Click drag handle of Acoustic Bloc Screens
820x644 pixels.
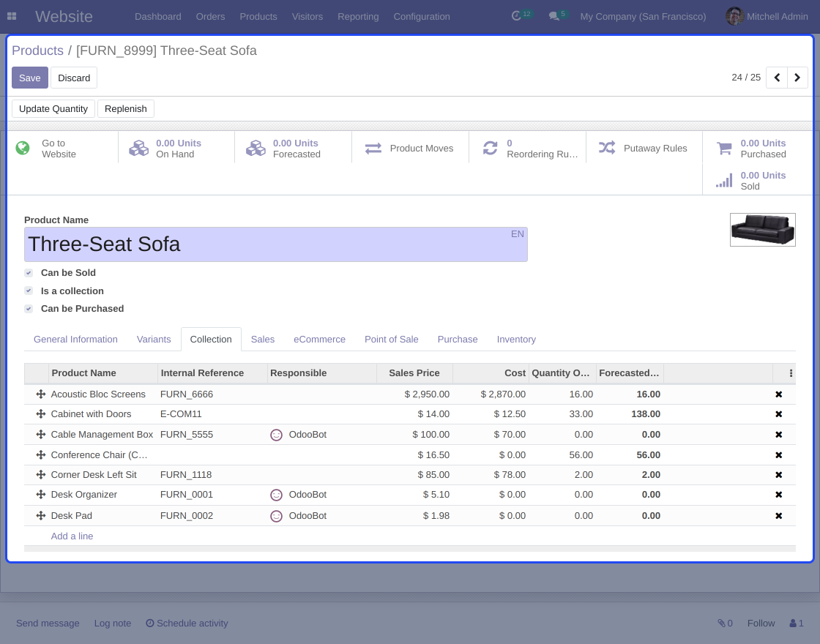(x=41, y=394)
